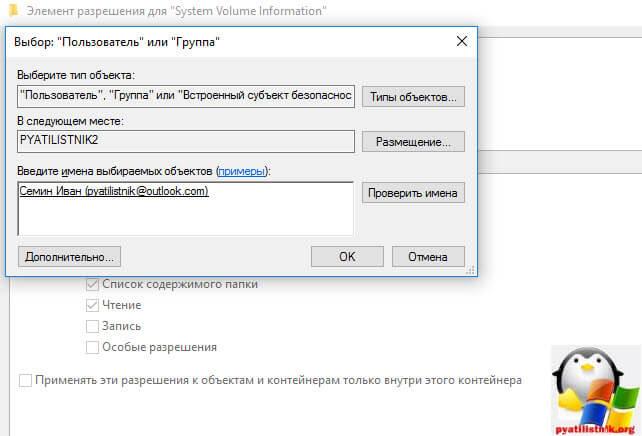Enable the Особые разрешения checkbox

(x=93, y=347)
